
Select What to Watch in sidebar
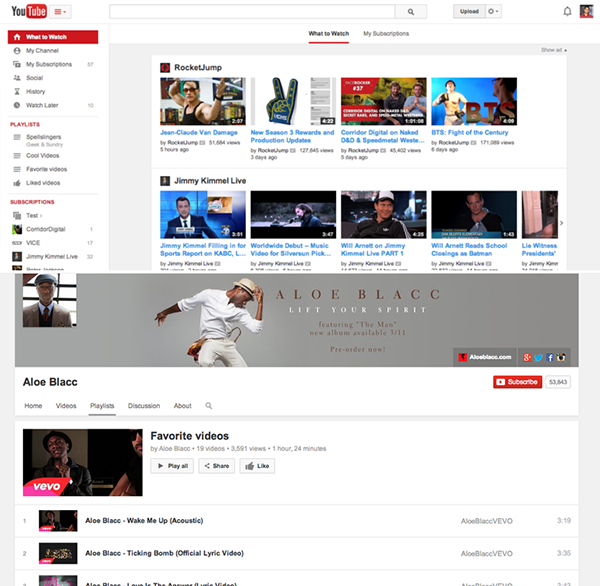(x=53, y=37)
